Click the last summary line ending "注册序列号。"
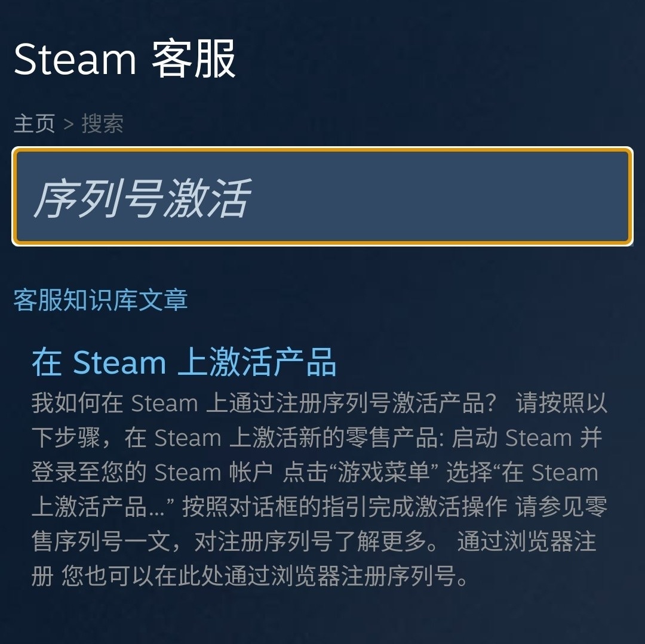 coord(250,577)
